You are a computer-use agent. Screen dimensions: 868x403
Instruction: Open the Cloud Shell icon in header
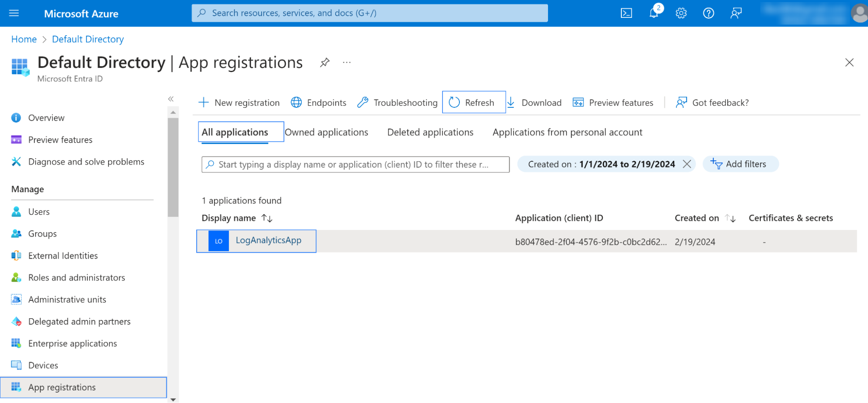pos(626,13)
